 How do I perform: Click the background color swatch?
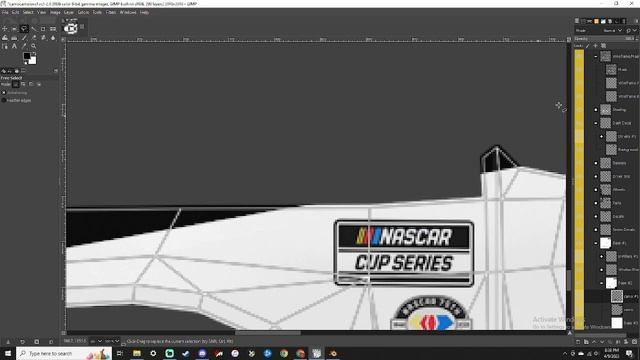(x=33, y=61)
